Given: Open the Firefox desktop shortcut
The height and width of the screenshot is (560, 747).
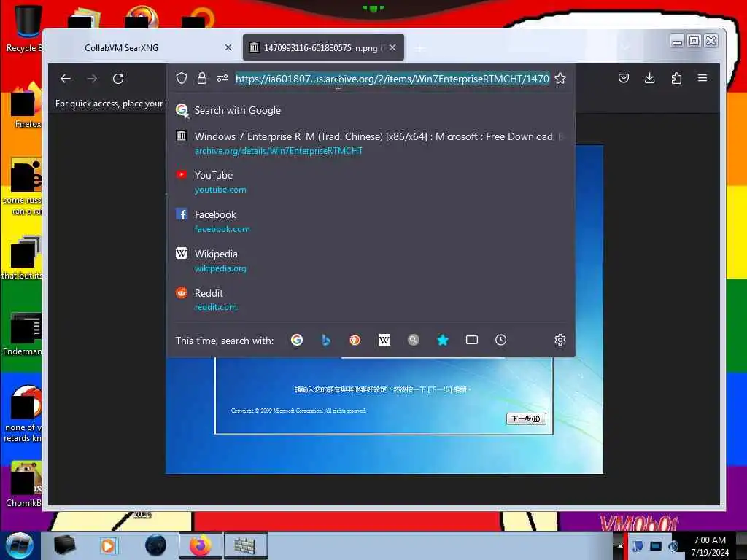Looking at the screenshot, I should click(26, 106).
